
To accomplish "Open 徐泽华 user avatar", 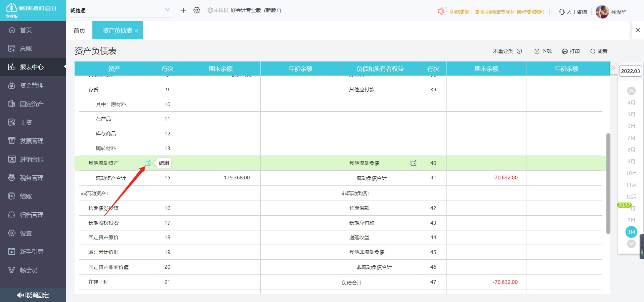I will coord(602,12).
